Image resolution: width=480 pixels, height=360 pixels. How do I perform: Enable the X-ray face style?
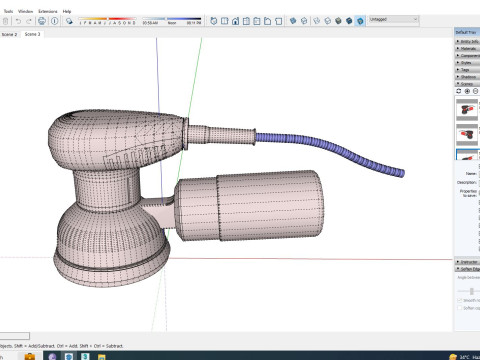click(293, 21)
